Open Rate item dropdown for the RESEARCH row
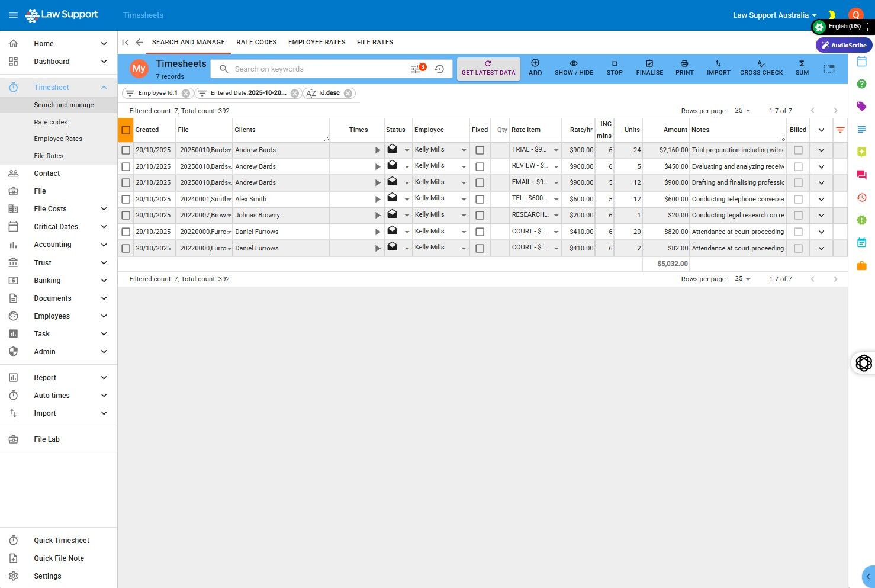The width and height of the screenshot is (875, 588). point(556,216)
